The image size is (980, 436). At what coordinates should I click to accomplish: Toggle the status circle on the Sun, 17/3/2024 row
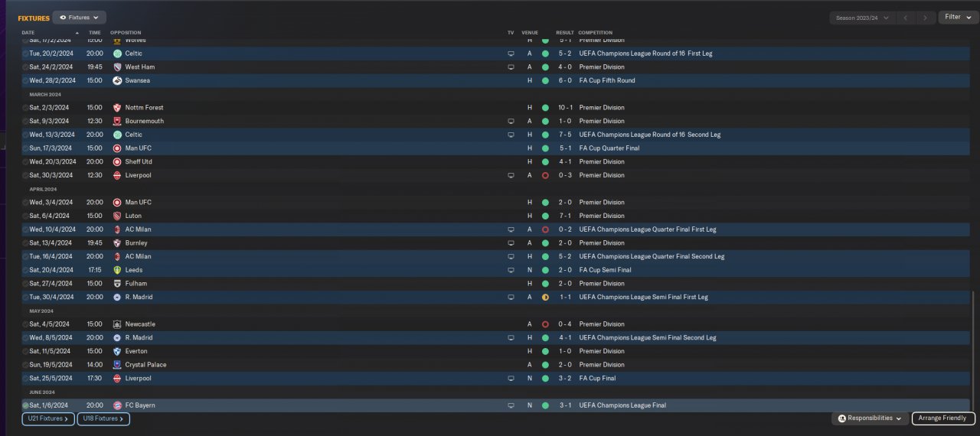coord(25,148)
